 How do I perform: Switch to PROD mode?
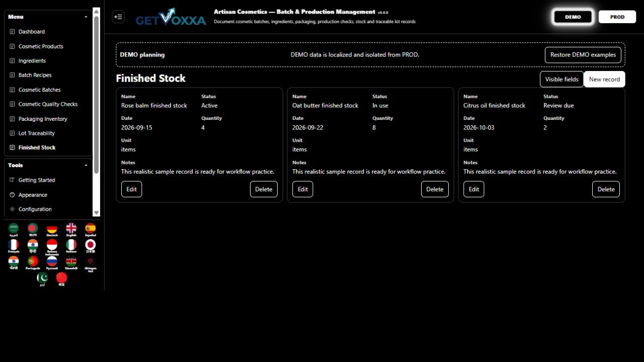point(617,17)
